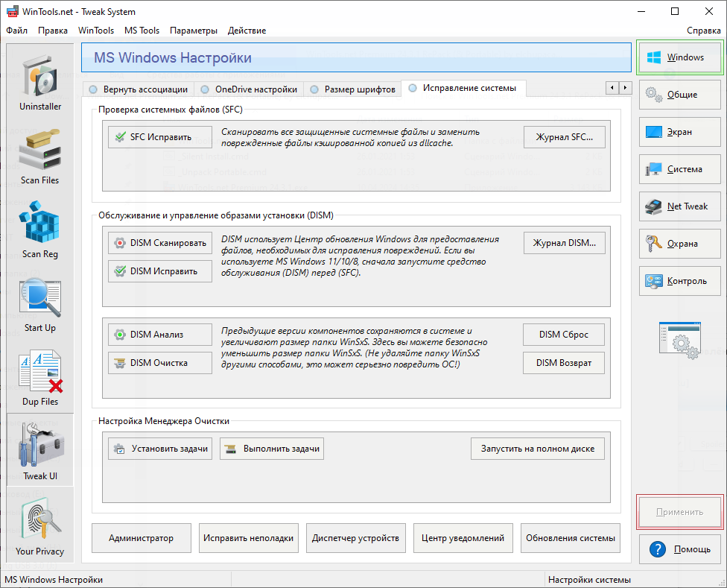This screenshot has width=727, height=588.
Task: Click the DISM Сканировать button
Action: [x=160, y=243]
